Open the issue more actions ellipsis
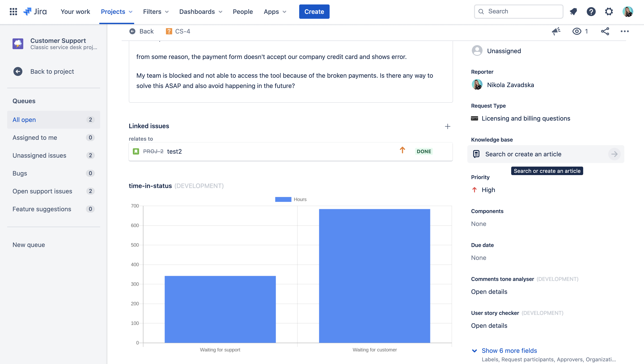This screenshot has height=364, width=644. pos(625,31)
